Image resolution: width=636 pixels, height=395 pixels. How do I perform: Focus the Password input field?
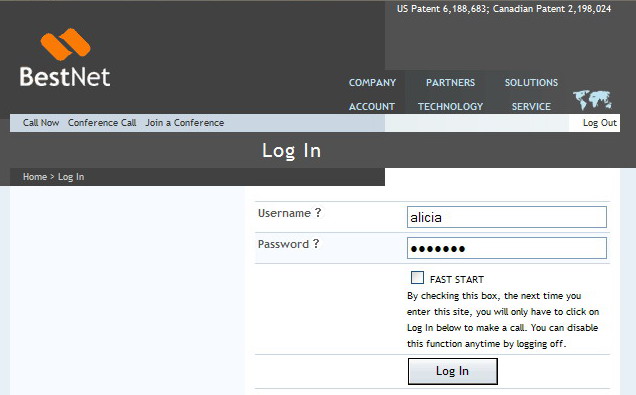point(507,248)
